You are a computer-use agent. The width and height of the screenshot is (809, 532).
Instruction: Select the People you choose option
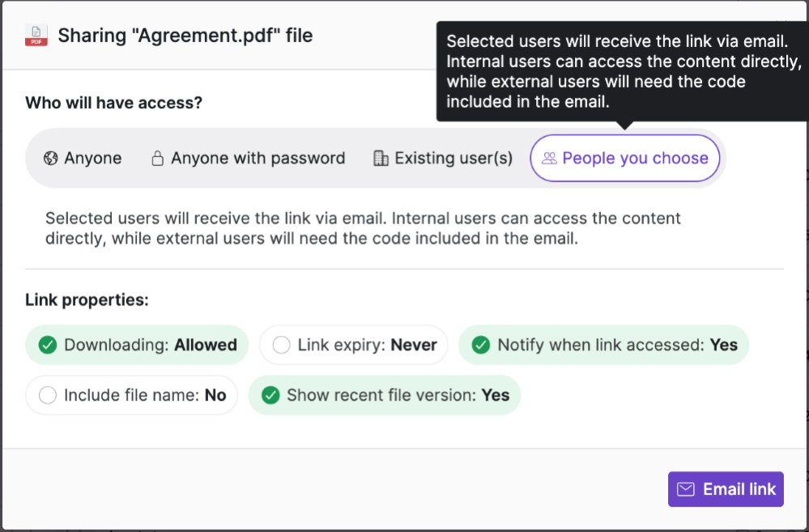(624, 158)
